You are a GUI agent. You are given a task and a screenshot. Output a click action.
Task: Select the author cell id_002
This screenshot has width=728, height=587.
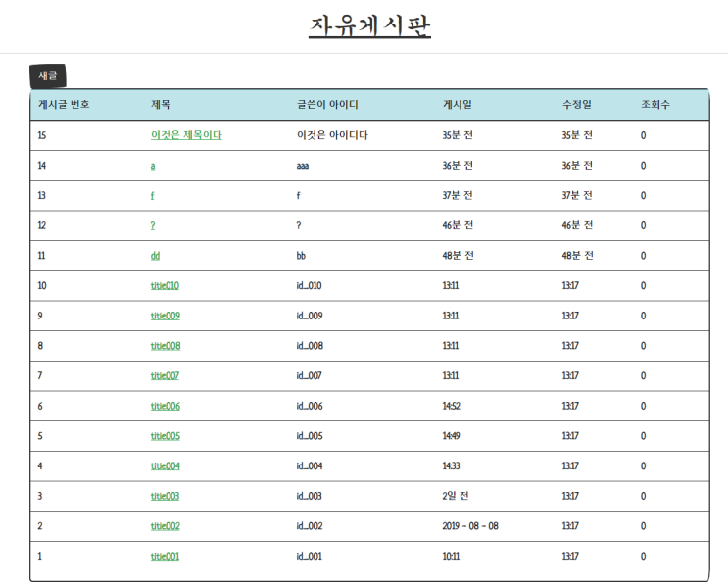[x=310, y=526]
